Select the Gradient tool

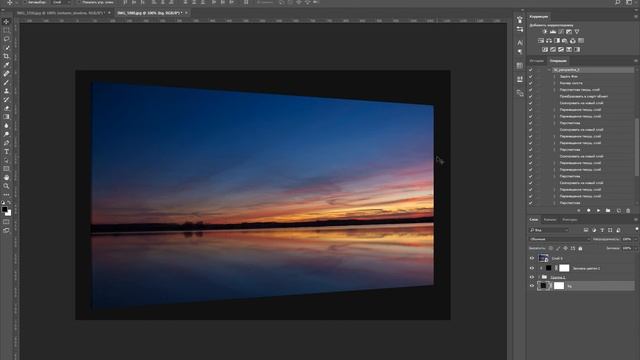[x=6, y=117]
